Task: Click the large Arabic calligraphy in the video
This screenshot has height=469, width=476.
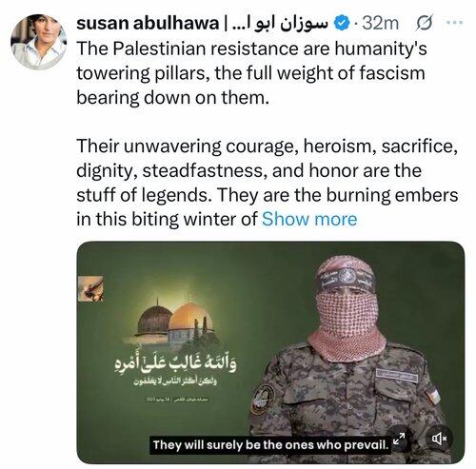Action: [x=175, y=365]
